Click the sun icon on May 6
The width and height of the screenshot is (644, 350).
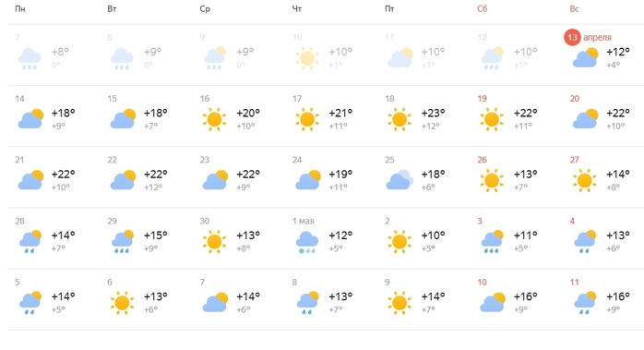pyautogui.click(x=122, y=303)
